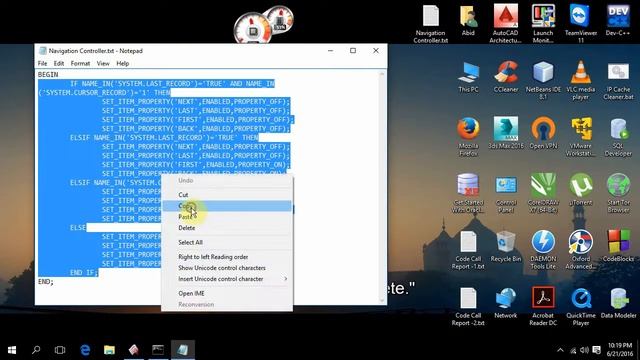Open VMware Workstation shortcut
Viewport: 640px width, 360px height.
pyautogui.click(x=580, y=137)
